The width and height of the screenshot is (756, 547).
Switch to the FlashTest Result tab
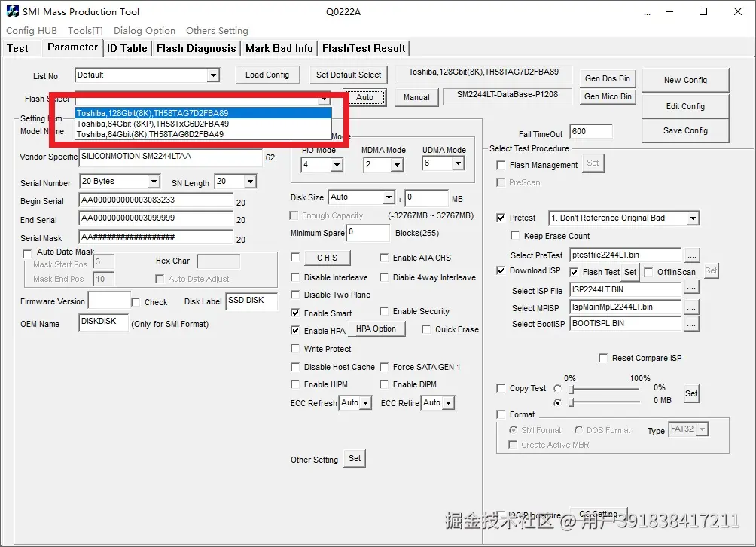[364, 48]
